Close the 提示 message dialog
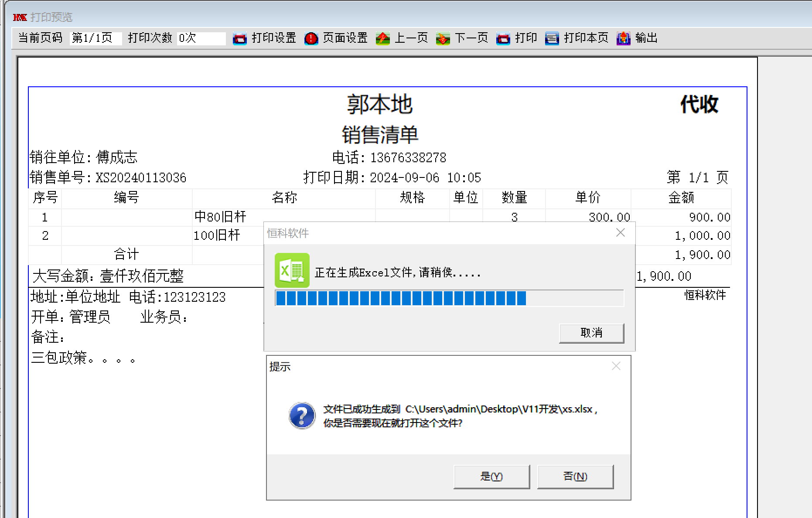Image resolution: width=812 pixels, height=518 pixels. [x=616, y=366]
